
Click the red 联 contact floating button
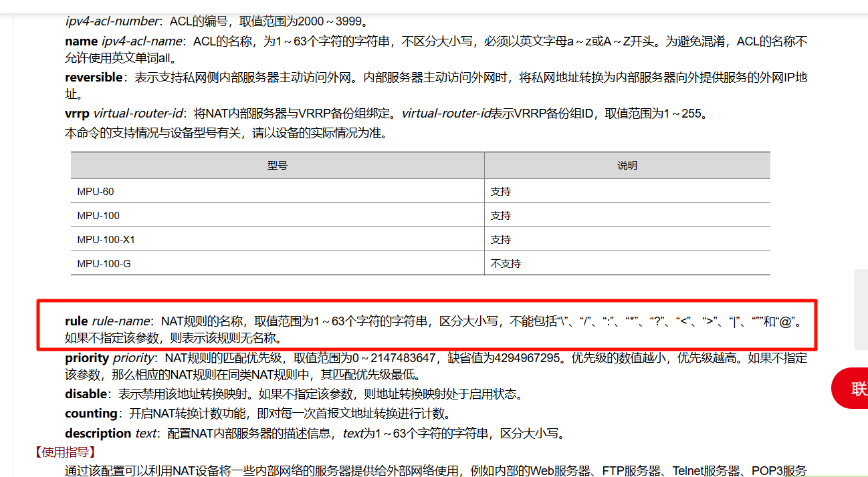[851, 388]
